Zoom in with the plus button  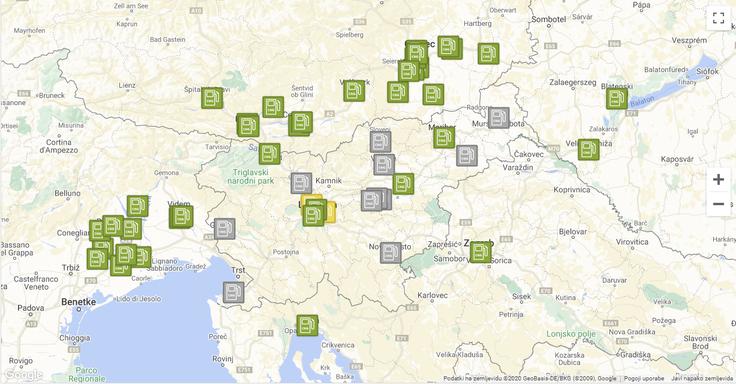point(718,179)
